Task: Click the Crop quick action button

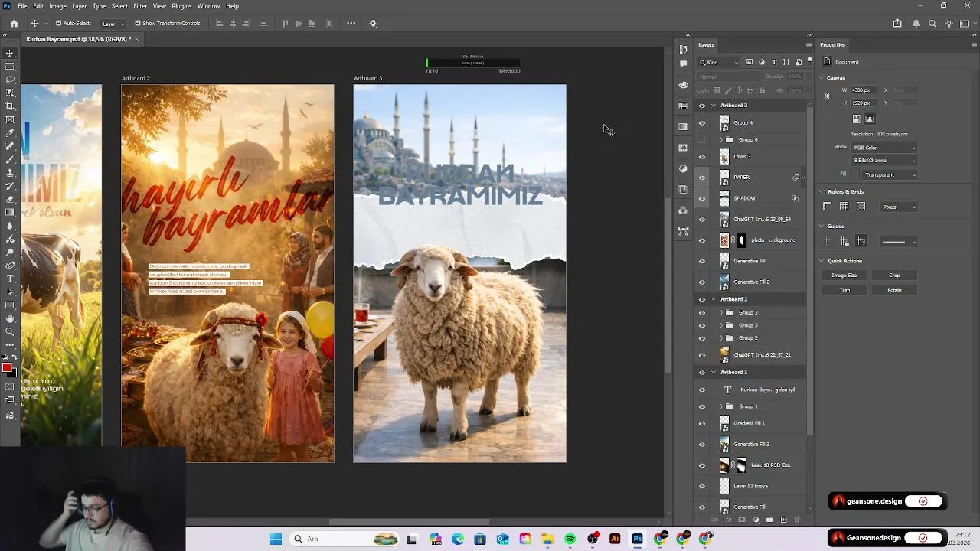Action: (x=894, y=275)
